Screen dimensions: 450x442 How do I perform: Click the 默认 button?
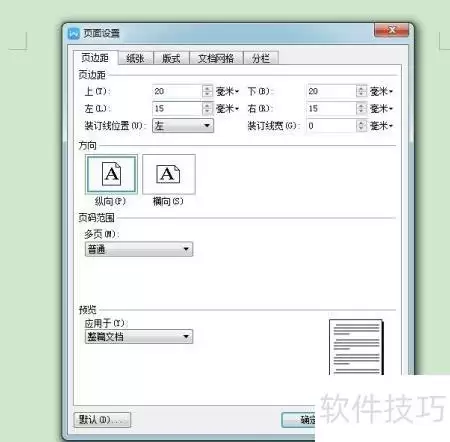(x=102, y=420)
